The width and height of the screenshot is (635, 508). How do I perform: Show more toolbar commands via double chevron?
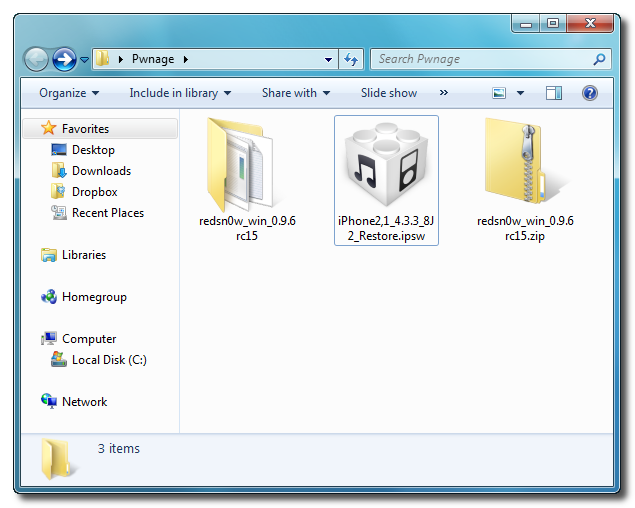[x=444, y=93]
